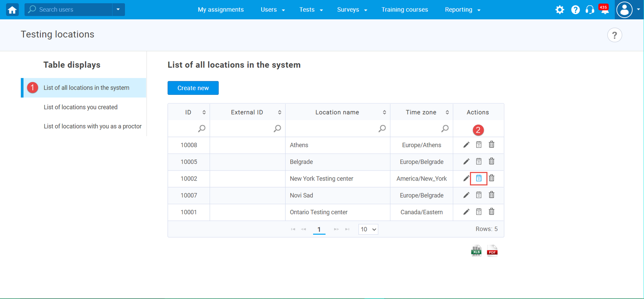This screenshot has width=644, height=299.
Task: Go to My assignments page
Action: pos(221,10)
